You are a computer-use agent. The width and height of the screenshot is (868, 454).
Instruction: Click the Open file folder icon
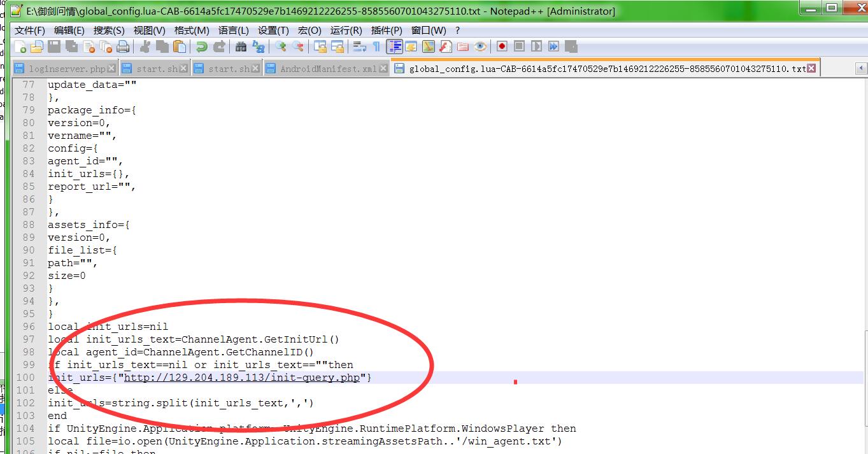click(x=37, y=46)
